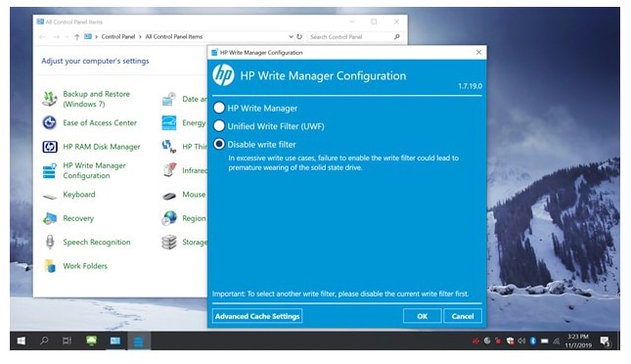Open the Recovery link text
This screenshot has width=631, height=364.
coord(78,218)
